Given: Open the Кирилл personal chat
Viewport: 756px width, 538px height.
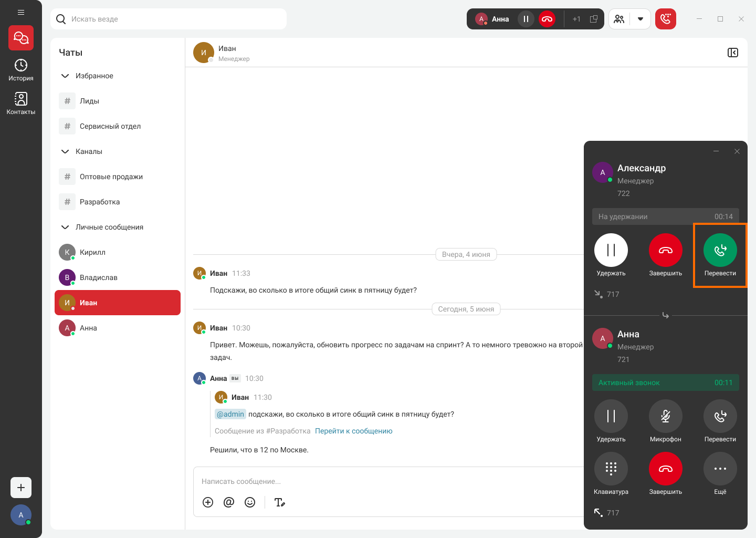Looking at the screenshot, I should tap(92, 252).
